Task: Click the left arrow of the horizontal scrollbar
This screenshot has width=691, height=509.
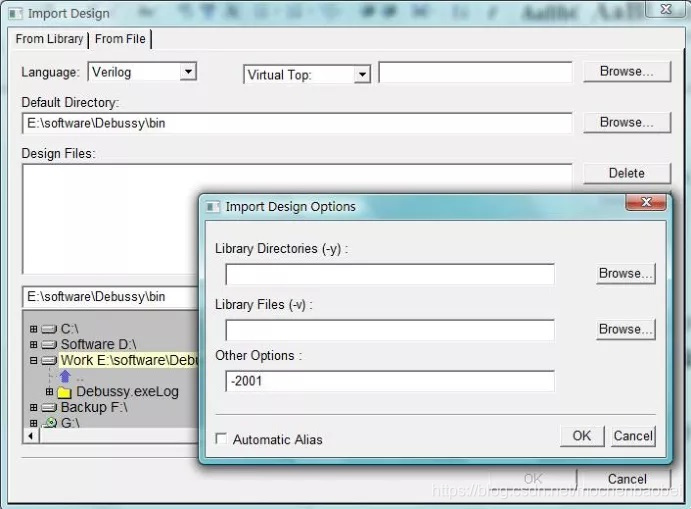Action: (x=31, y=436)
